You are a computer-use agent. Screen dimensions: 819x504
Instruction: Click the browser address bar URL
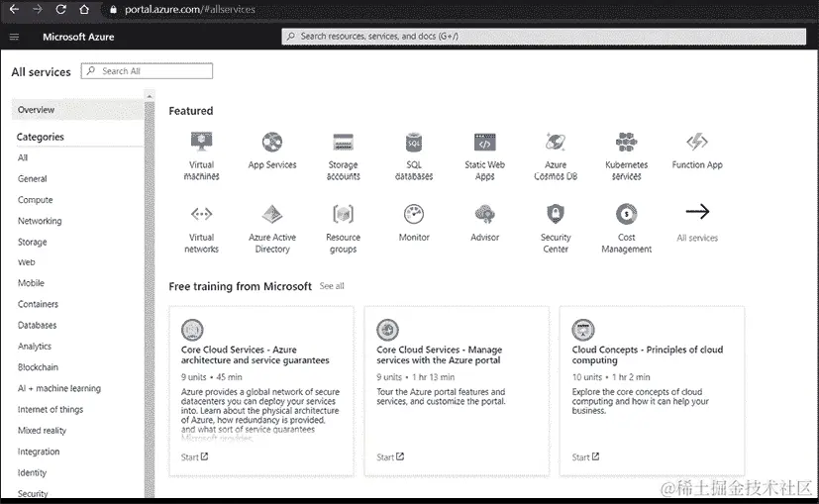(x=189, y=9)
